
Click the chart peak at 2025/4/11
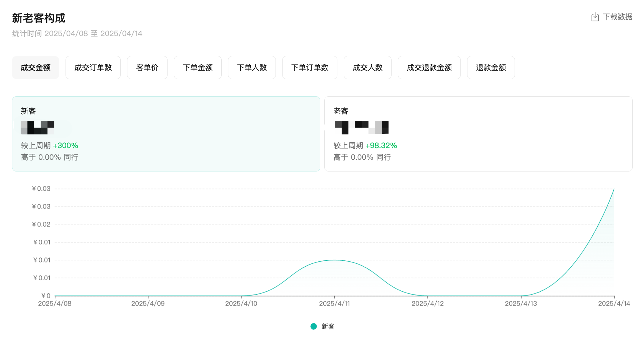[x=334, y=260]
